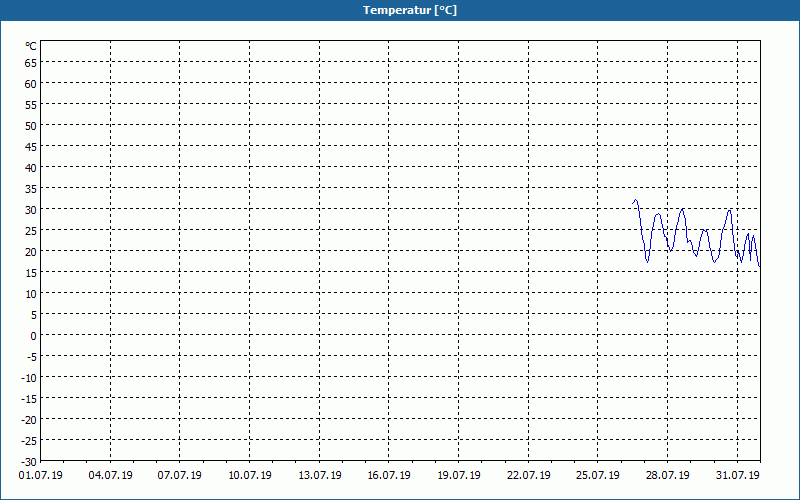The width and height of the screenshot is (800, 500).
Task: Click the blue temperature curve's first peak
Action: [x=635, y=200]
